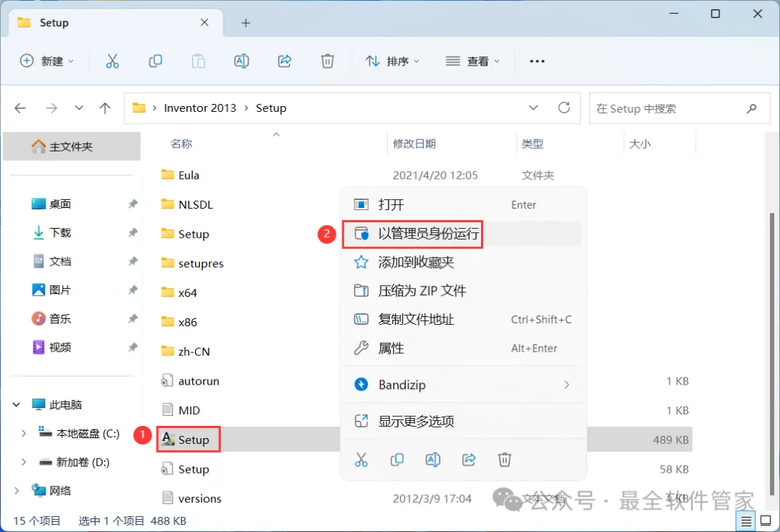Expand the 网络 tree node
This screenshot has height=532, width=780.
click(17, 491)
